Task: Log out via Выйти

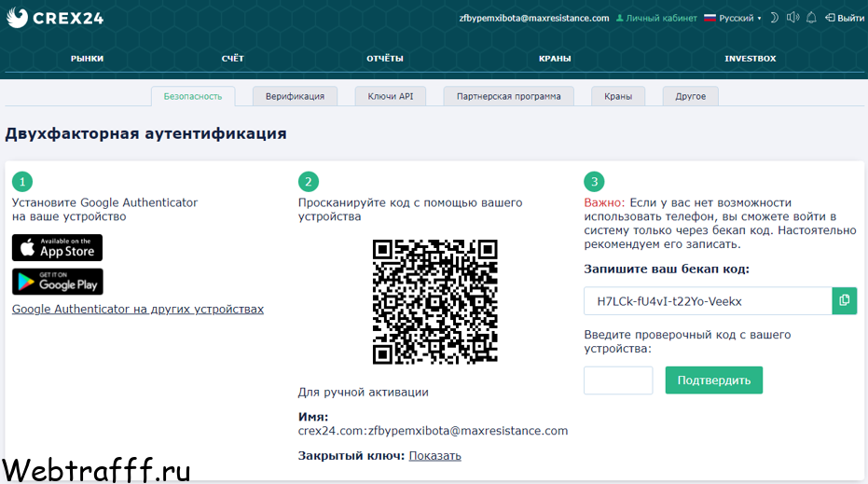Action: [844, 18]
